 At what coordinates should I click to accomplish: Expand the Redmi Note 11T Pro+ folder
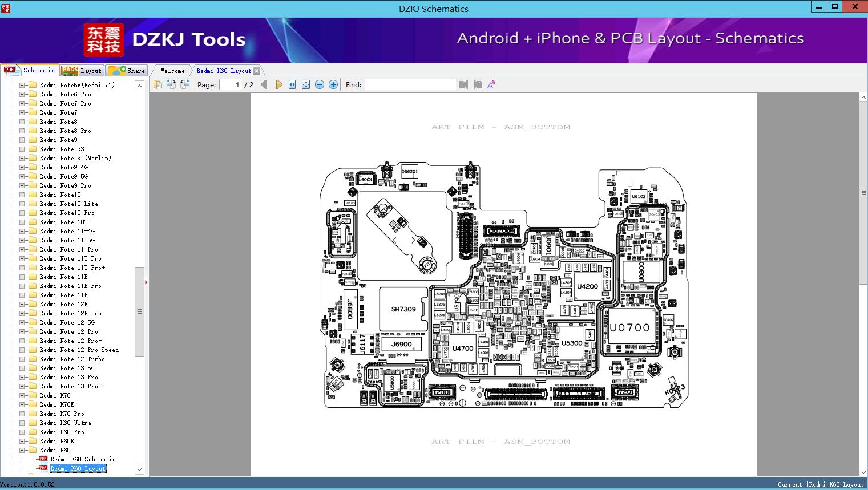tap(22, 268)
